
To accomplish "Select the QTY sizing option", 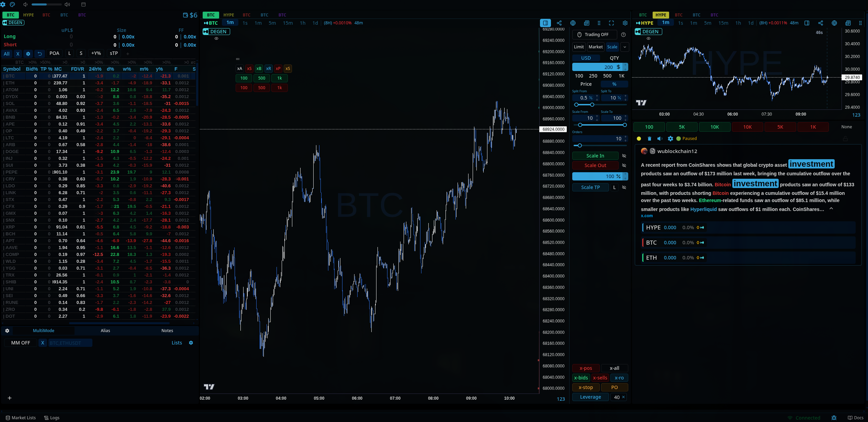I will (x=614, y=58).
